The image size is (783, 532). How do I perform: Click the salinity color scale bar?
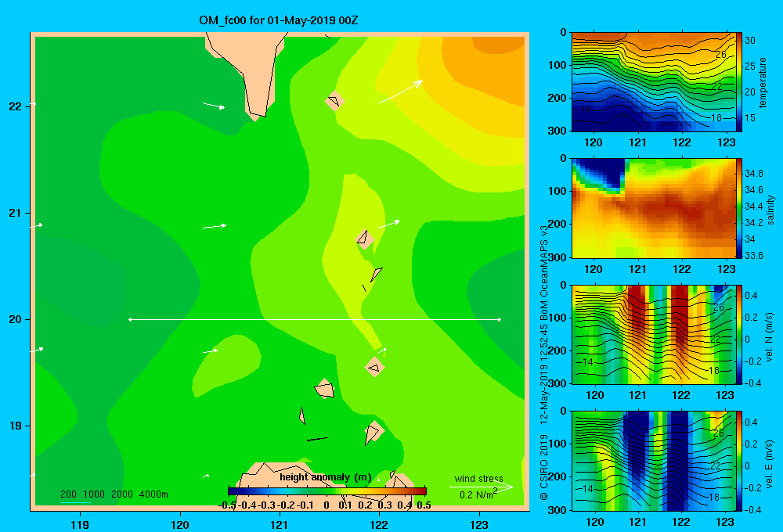(739, 208)
